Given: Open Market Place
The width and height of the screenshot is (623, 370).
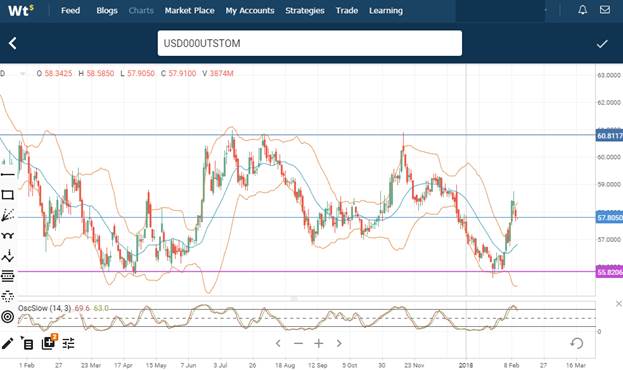Looking at the screenshot, I should point(190,11).
